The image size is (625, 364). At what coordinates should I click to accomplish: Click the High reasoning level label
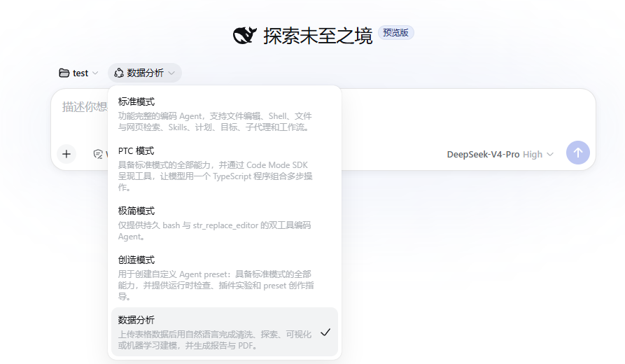pos(533,154)
